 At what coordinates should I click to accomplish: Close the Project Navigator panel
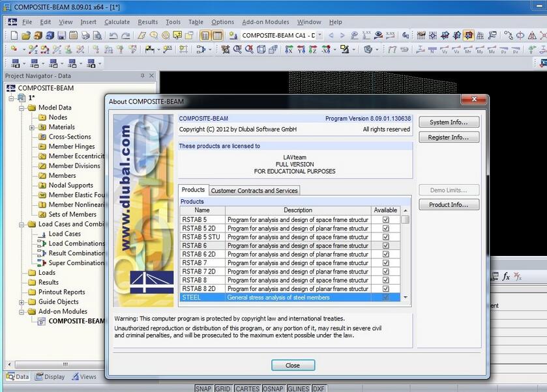point(151,76)
